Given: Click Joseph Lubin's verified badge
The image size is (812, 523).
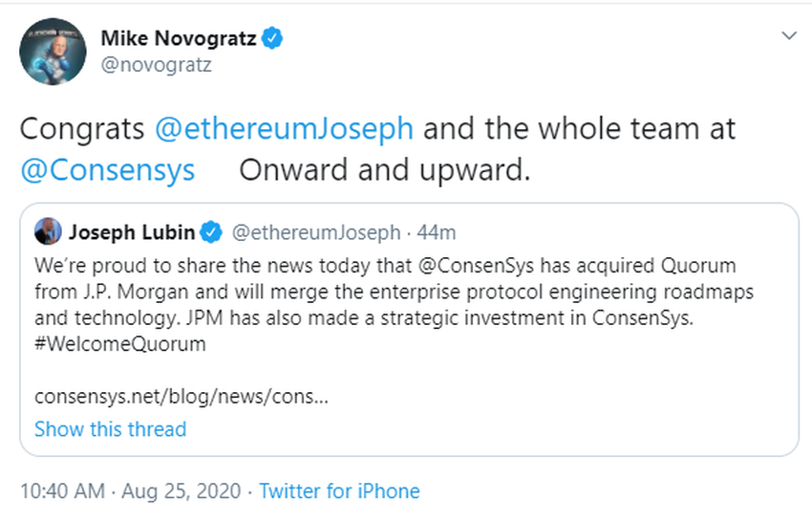Looking at the screenshot, I should pos(213,232).
